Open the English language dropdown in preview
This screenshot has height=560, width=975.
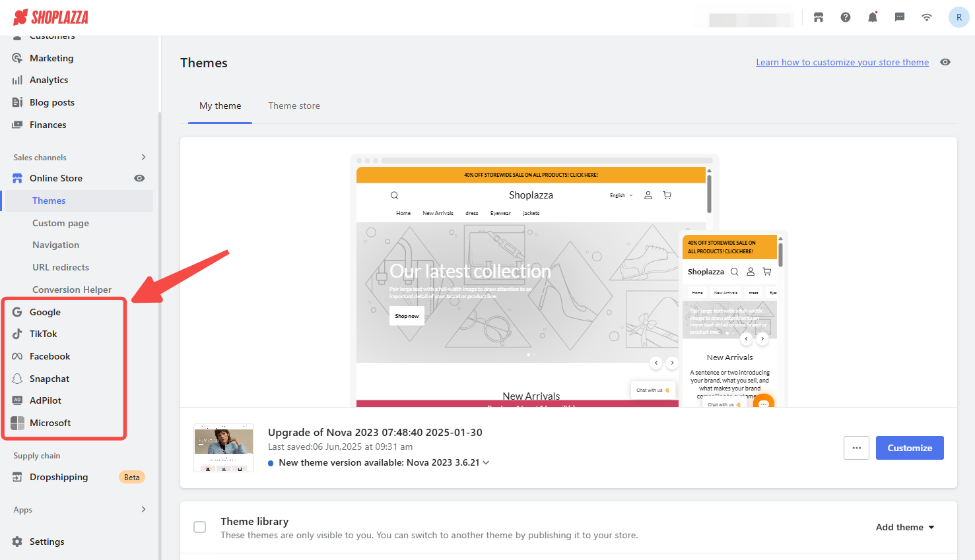click(621, 195)
